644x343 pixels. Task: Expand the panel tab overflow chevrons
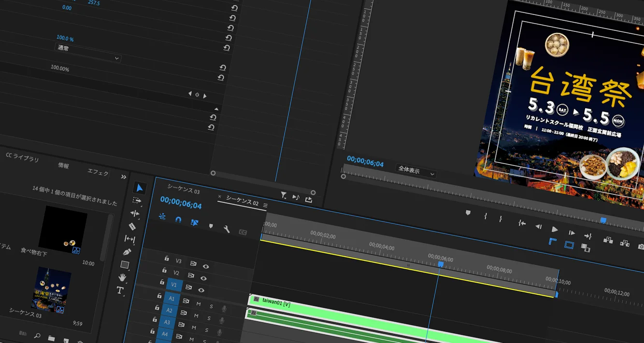point(124,177)
